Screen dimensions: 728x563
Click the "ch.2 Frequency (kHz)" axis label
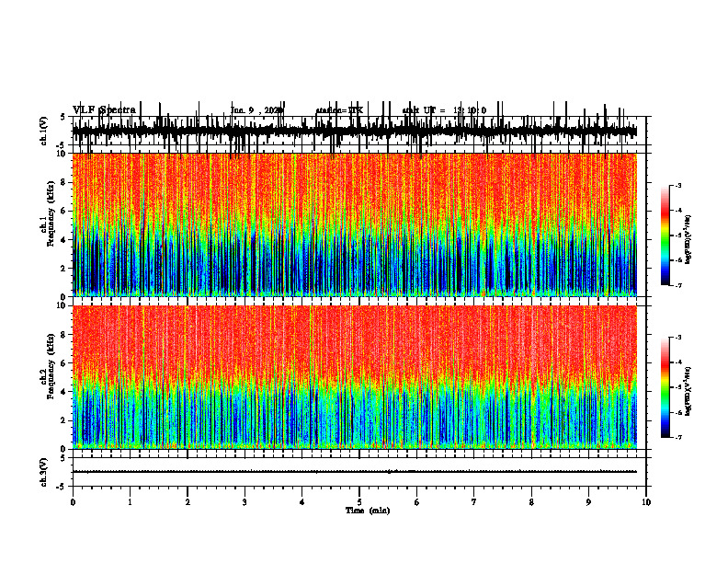coord(48,366)
